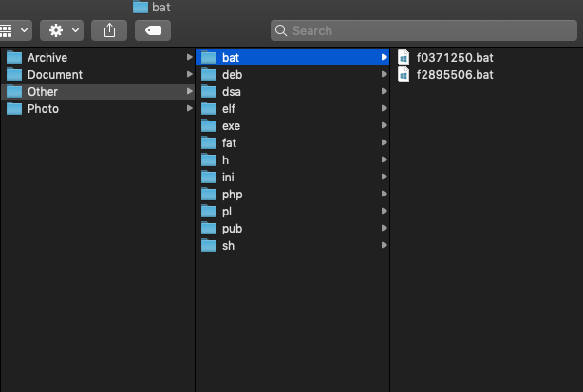Select the Other folder name
583x392 pixels.
pos(43,92)
